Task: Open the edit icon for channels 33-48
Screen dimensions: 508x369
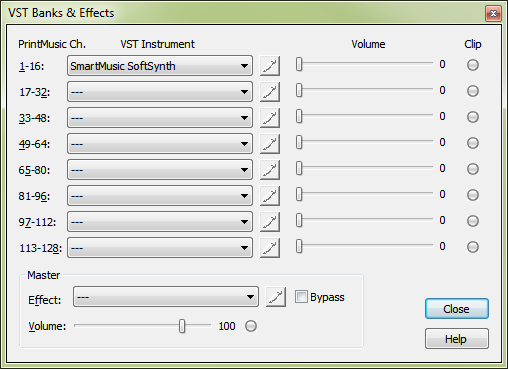Action: tap(270, 118)
